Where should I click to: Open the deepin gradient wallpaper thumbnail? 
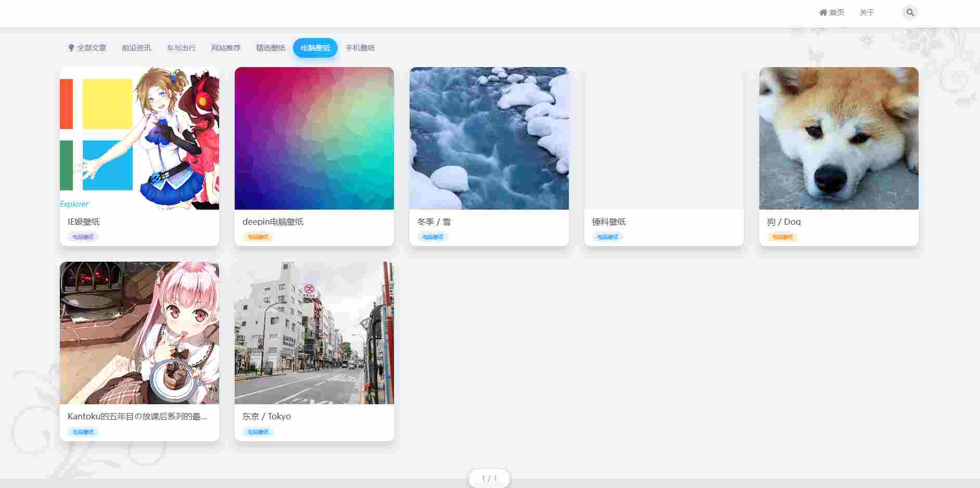[314, 138]
